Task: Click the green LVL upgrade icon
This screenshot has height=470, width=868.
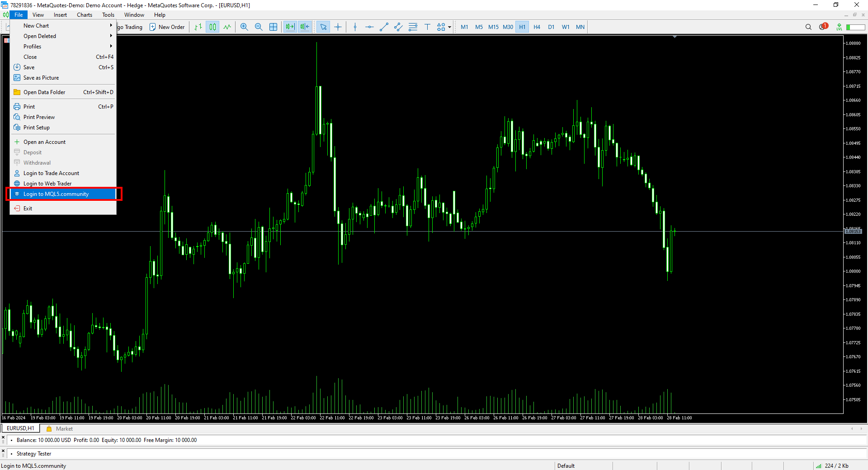Action: 839,27
